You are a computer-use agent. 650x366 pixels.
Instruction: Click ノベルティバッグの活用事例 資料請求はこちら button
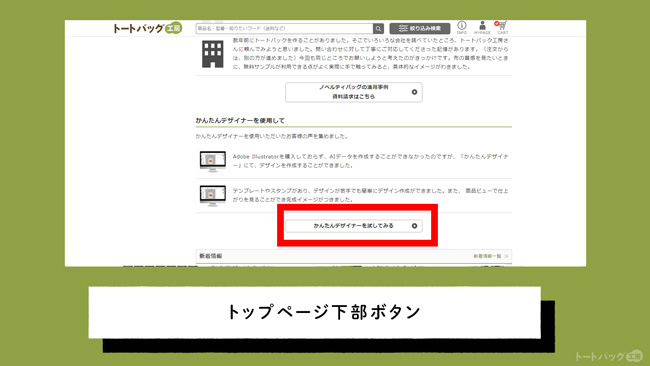tap(354, 92)
